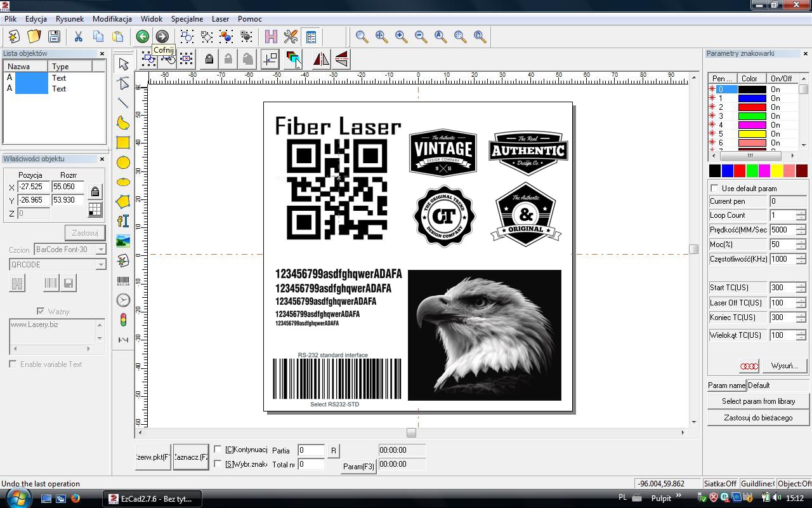The image size is (812, 508).
Task: Click the green undo arrow button
Action: tap(142, 37)
